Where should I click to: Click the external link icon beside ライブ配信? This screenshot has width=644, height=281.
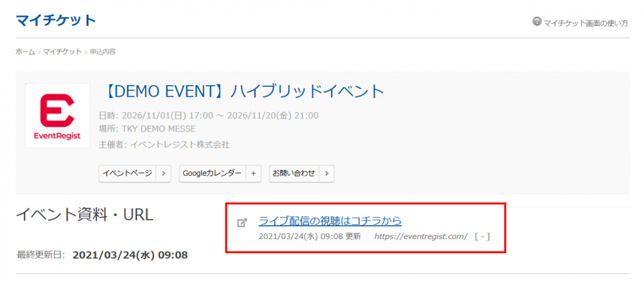(242, 222)
